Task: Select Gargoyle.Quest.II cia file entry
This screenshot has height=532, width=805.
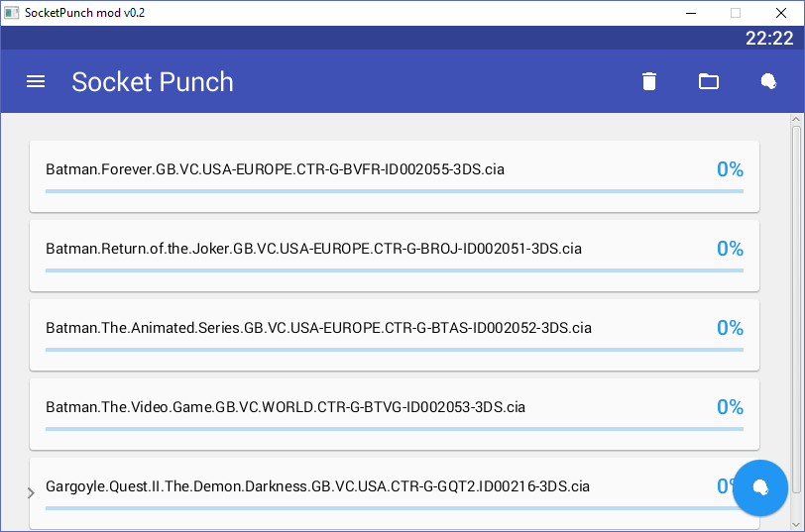Action: 395,493
